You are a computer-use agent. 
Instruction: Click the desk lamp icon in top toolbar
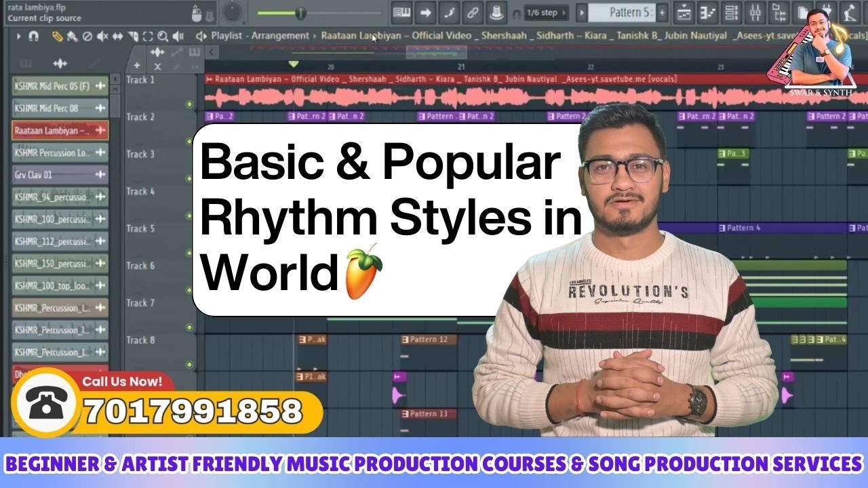pyautogui.click(x=850, y=12)
